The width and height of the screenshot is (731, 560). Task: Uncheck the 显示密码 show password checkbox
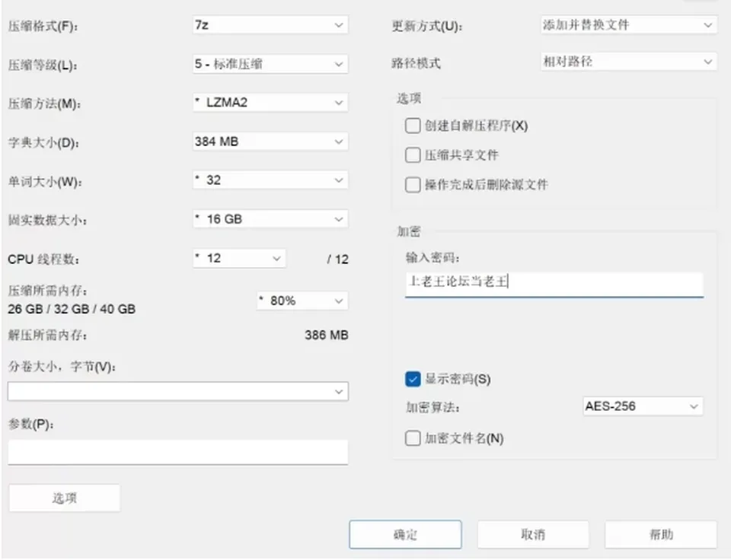413,379
